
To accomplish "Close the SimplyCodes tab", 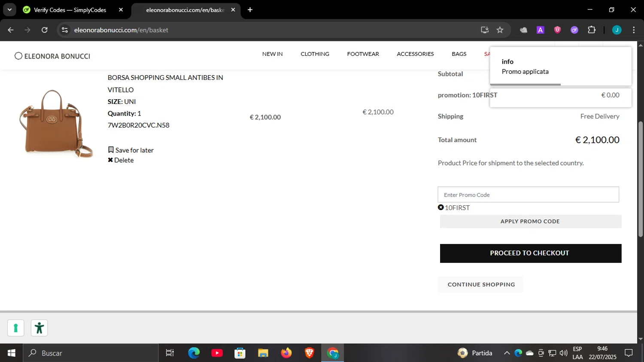I will pos(121,10).
